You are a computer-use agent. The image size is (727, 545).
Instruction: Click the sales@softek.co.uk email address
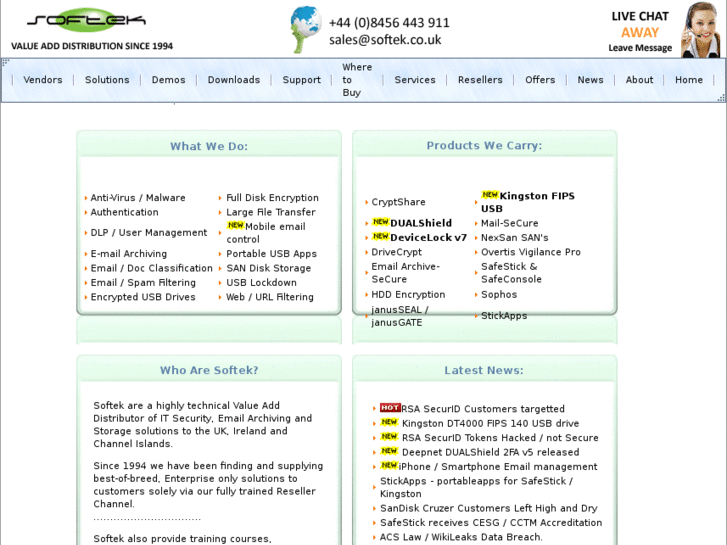(x=385, y=40)
